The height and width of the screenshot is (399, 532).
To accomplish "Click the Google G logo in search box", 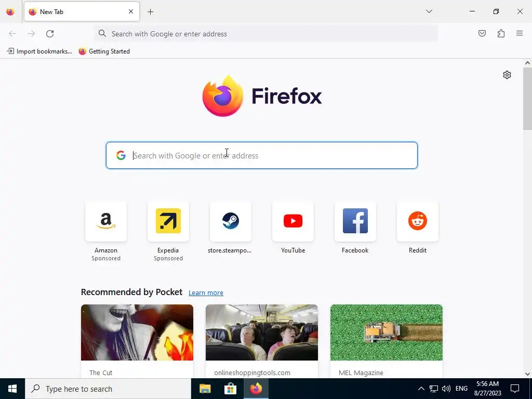I will pos(121,155).
